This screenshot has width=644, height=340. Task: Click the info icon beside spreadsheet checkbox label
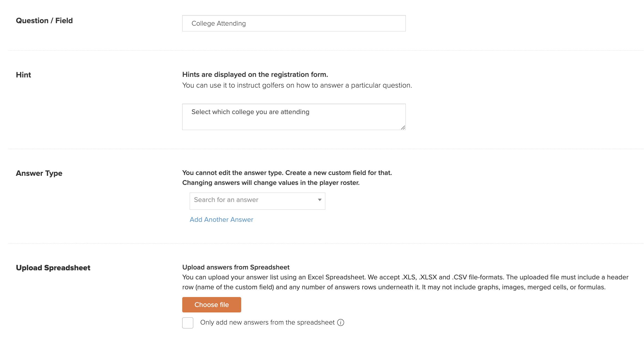(341, 322)
